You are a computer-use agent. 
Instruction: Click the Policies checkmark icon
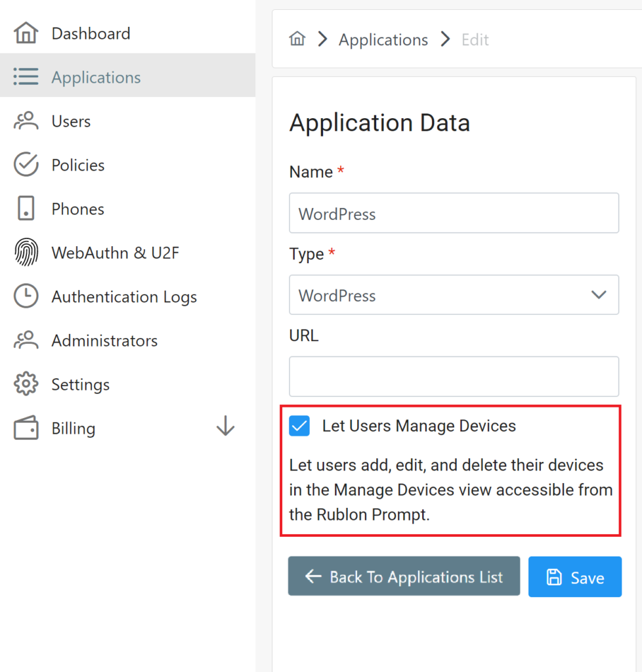coord(26,165)
